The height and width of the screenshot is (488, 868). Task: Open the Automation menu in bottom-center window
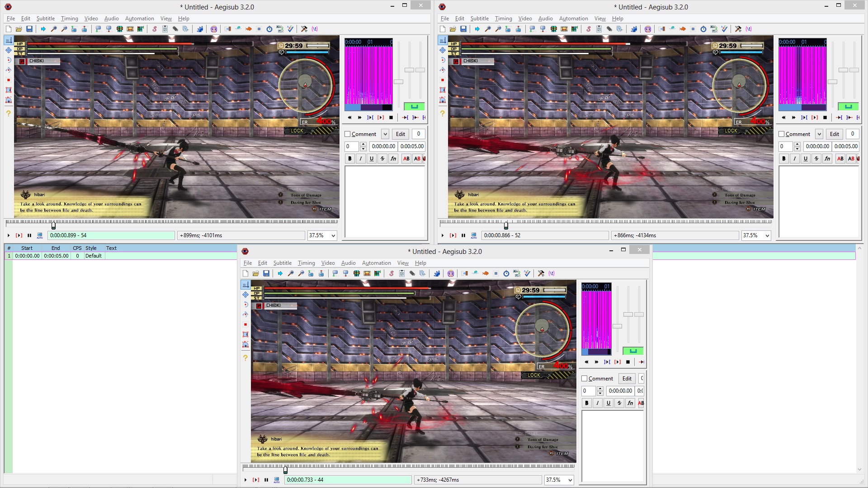tap(376, 263)
